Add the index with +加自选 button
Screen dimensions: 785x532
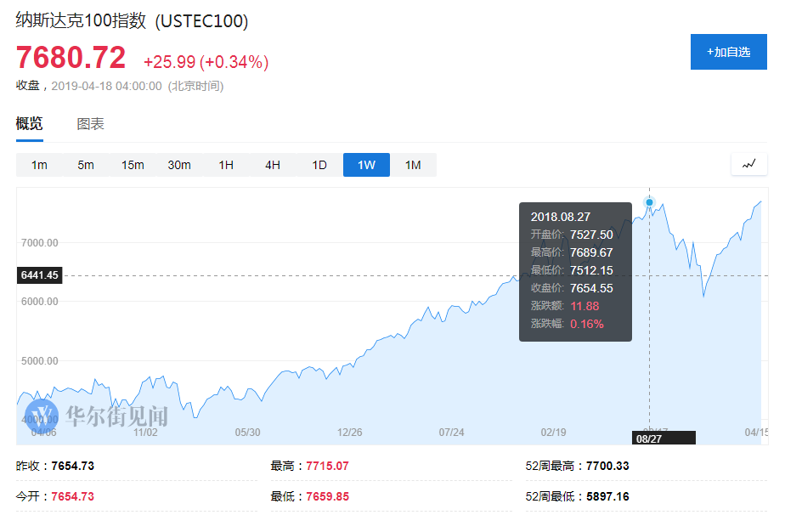728,52
